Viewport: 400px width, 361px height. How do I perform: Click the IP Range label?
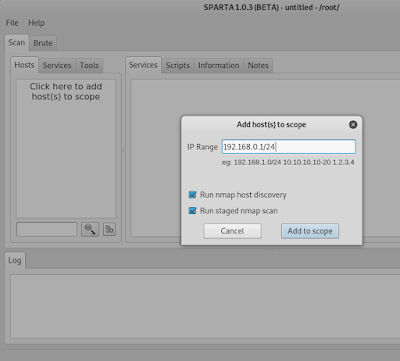pos(202,147)
